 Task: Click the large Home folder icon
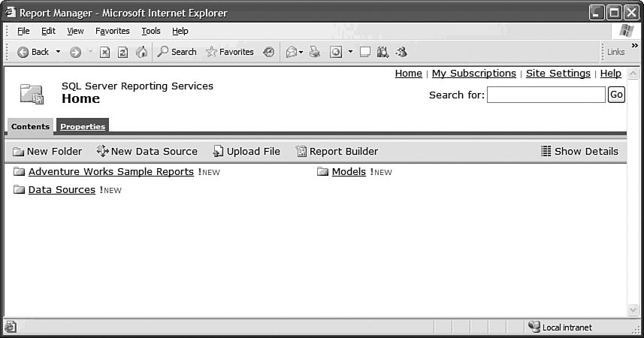pos(32,94)
